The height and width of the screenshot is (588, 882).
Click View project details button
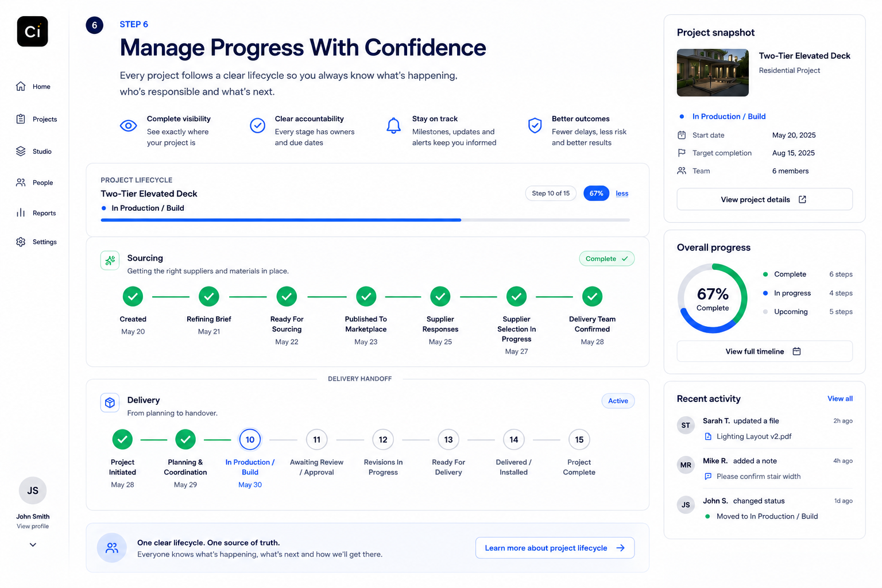tap(764, 199)
